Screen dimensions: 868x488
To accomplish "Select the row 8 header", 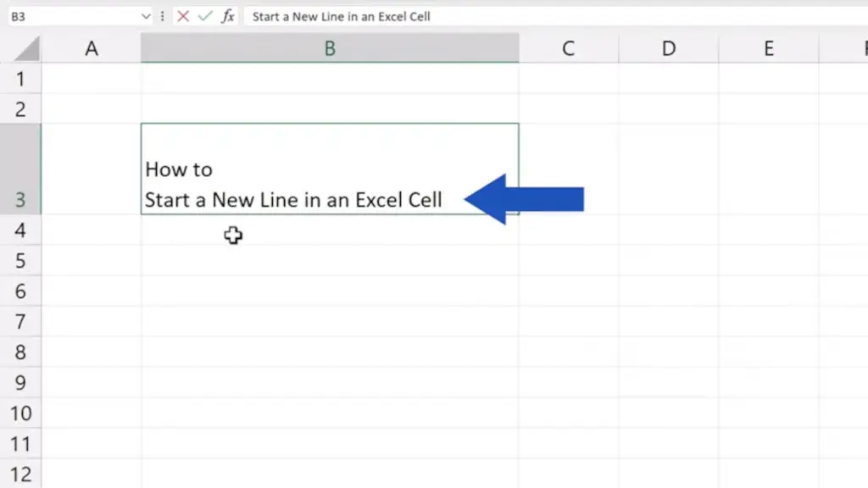I will click(x=20, y=352).
